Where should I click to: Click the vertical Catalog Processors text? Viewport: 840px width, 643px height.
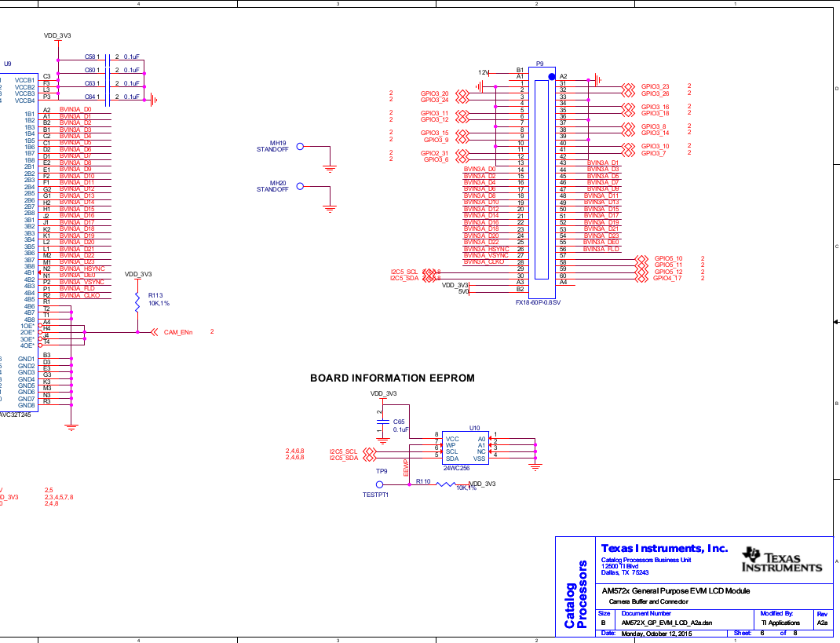(x=575, y=594)
